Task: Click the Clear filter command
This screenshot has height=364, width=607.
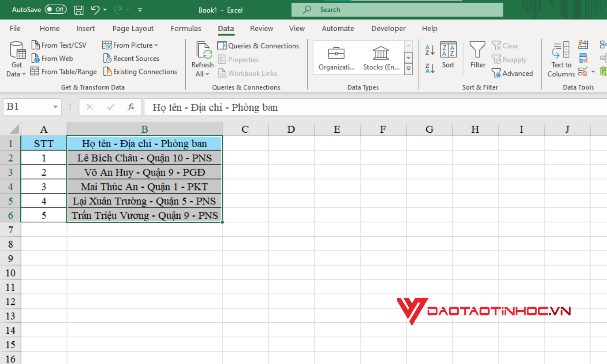Action: pos(505,46)
